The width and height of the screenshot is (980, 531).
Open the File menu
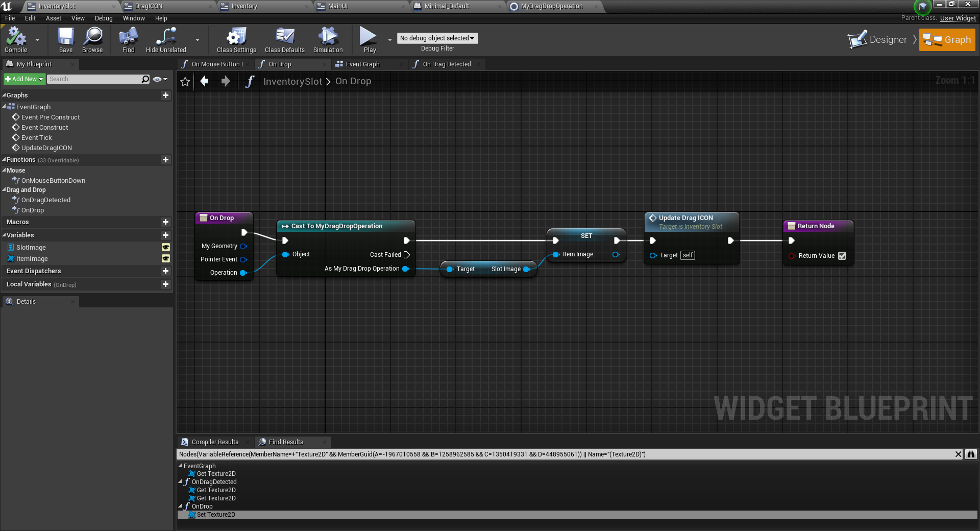[10, 18]
